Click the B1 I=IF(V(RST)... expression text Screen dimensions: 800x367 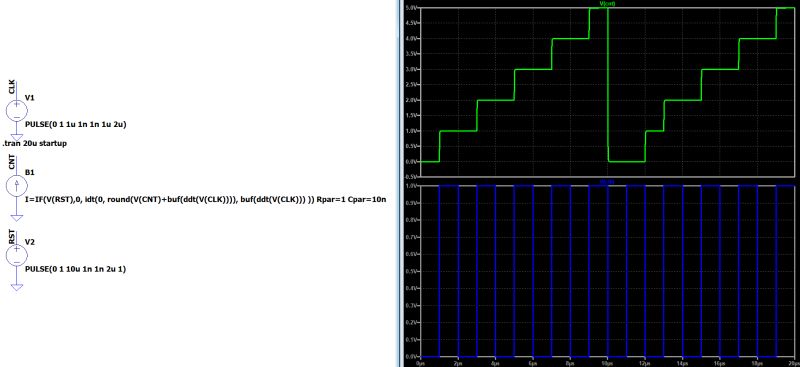pos(205,199)
